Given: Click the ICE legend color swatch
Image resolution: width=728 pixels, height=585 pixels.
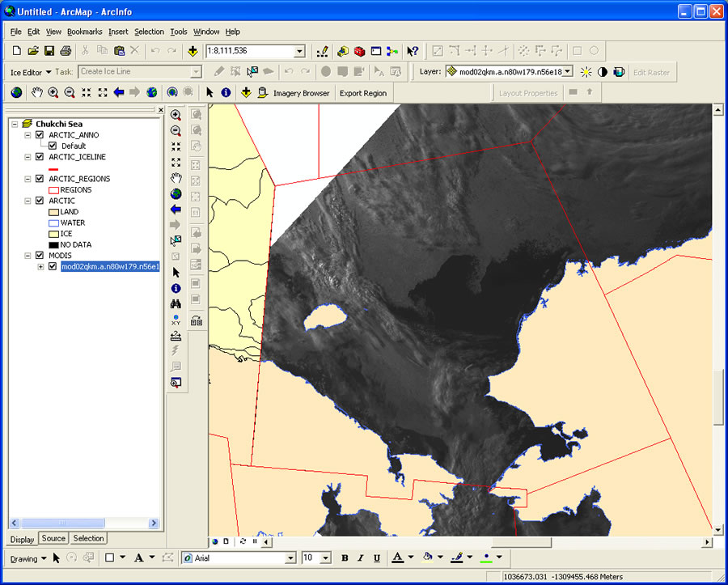Looking at the screenshot, I should point(53,233).
